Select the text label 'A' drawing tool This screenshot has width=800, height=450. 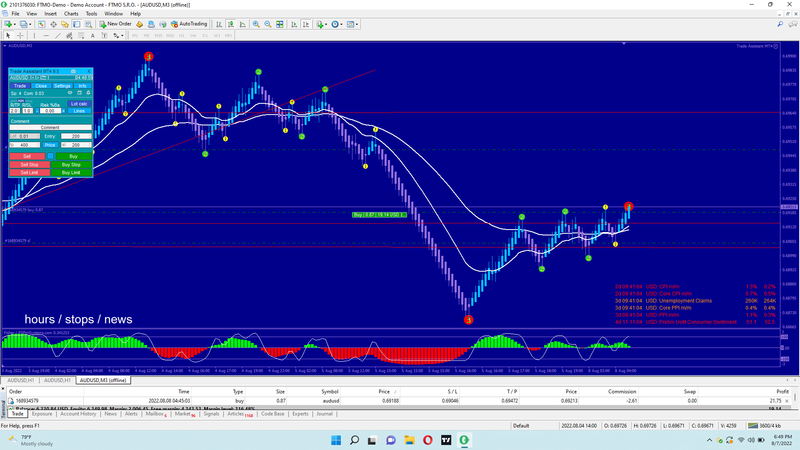pyautogui.click(x=92, y=35)
